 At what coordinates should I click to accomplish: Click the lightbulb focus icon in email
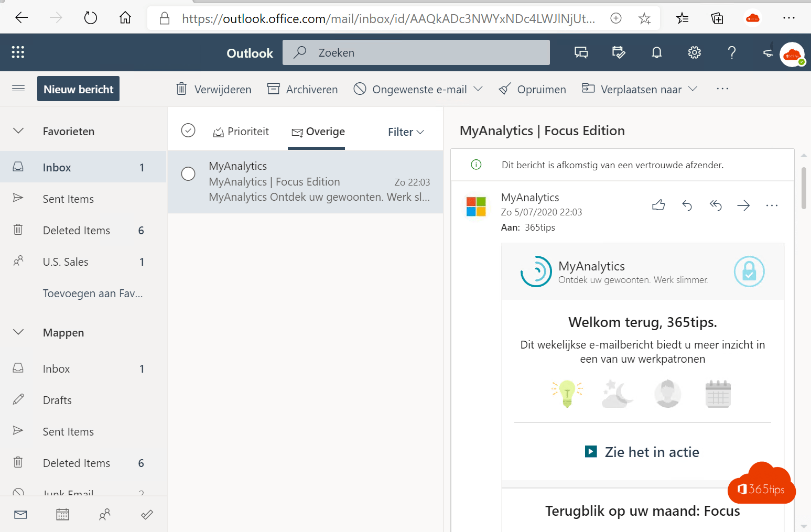pyautogui.click(x=567, y=394)
